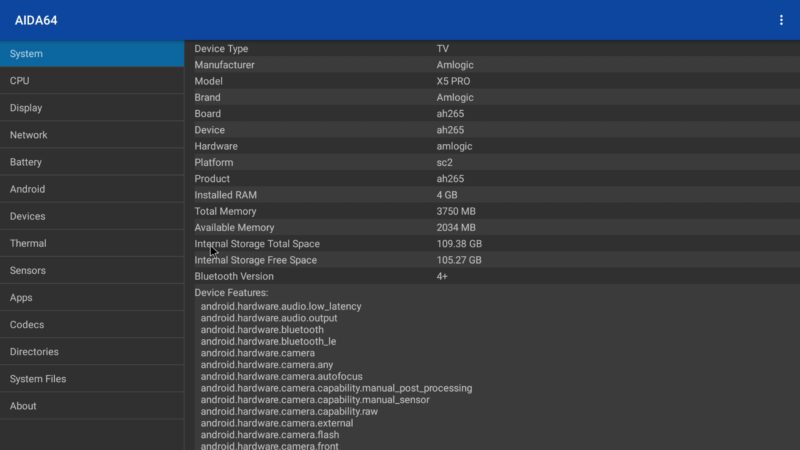This screenshot has height=450, width=800.
Task: Click the TV device type value
Action: 442,48
